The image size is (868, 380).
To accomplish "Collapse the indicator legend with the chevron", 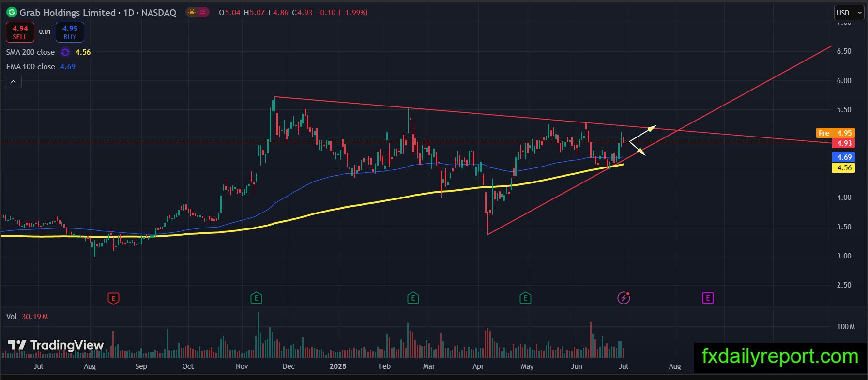I will pyautogui.click(x=13, y=82).
